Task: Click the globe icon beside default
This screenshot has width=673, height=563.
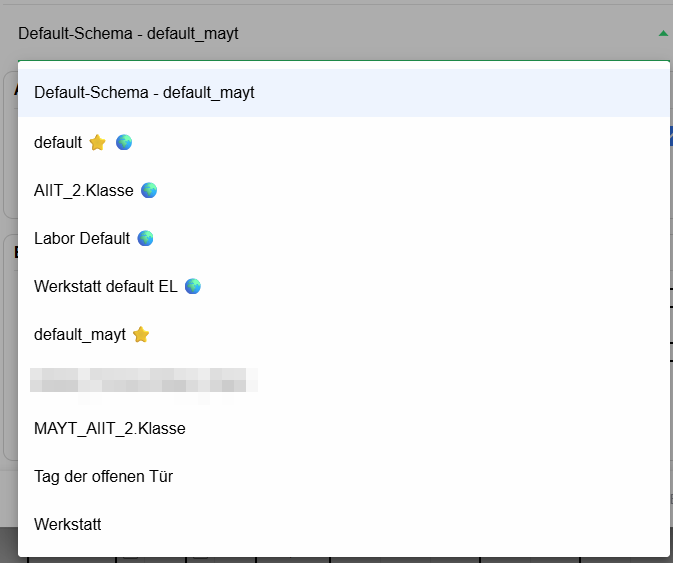Action: (x=124, y=142)
